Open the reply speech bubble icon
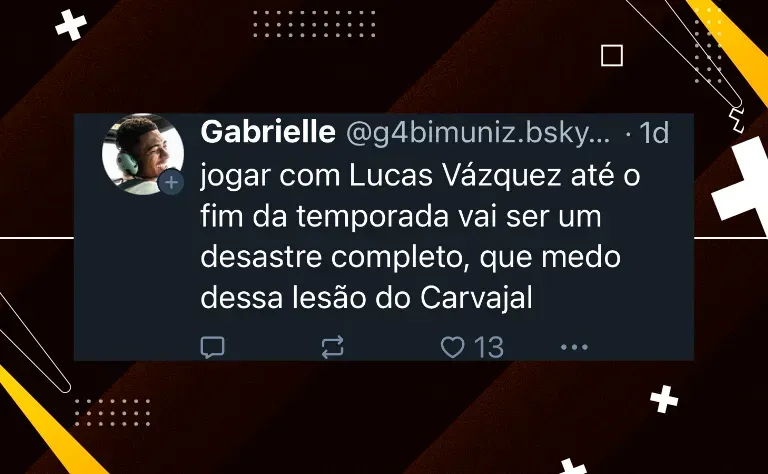The height and width of the screenshot is (474, 768). [213, 347]
